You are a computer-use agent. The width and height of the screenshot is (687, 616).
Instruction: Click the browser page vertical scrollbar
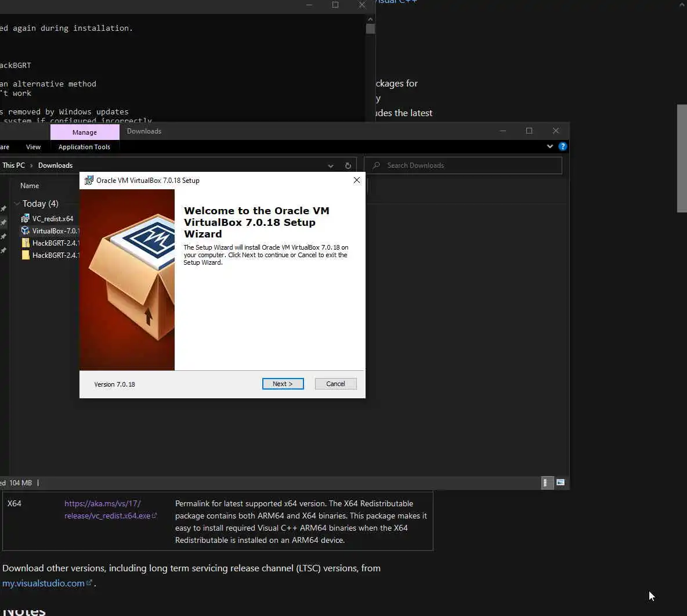pos(682,158)
